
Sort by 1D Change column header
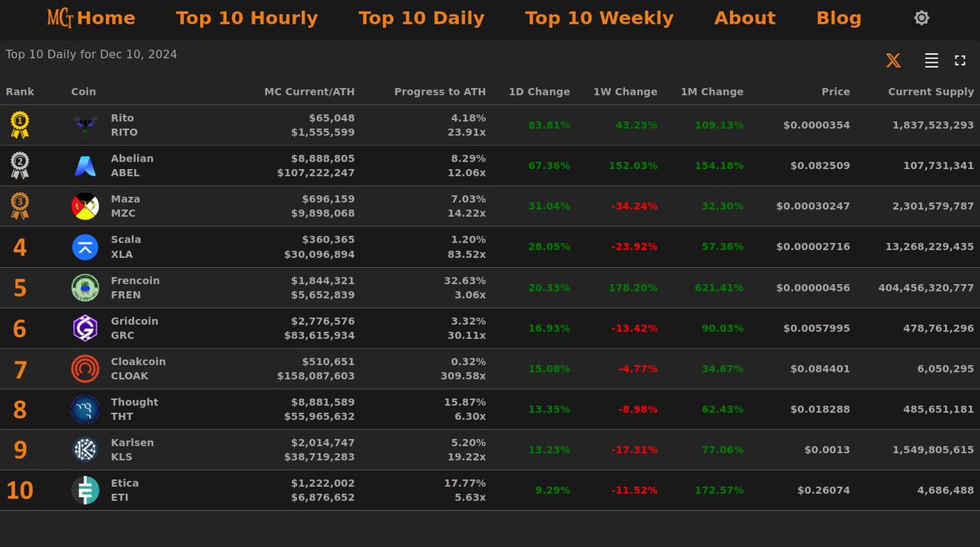pyautogui.click(x=540, y=91)
